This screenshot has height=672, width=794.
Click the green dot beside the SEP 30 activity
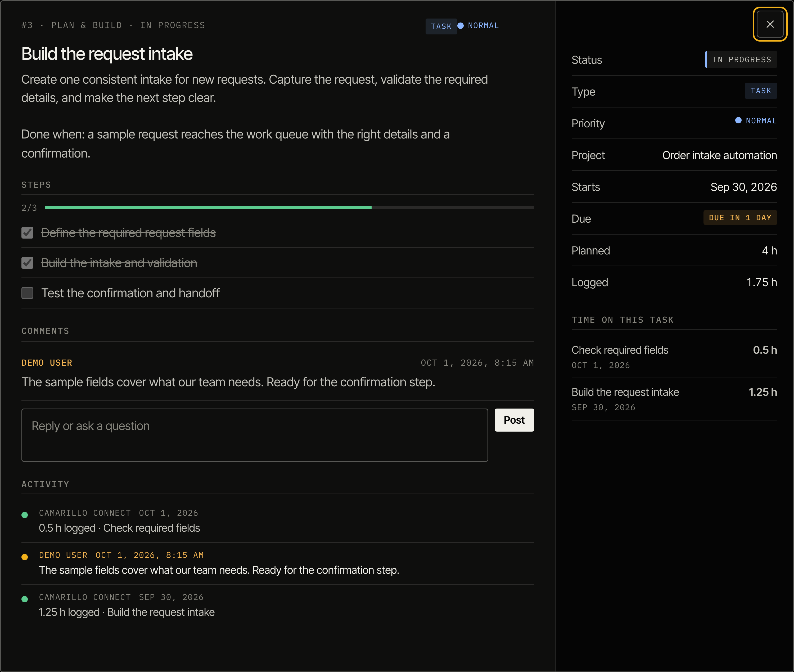click(25, 599)
